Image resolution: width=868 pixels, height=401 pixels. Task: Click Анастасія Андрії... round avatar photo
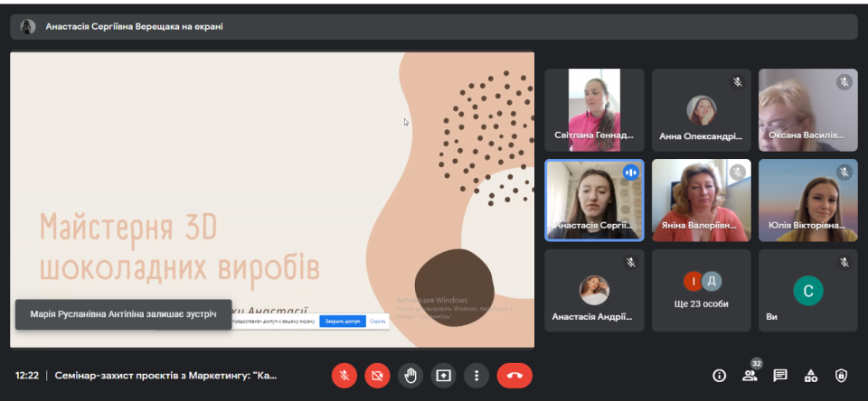click(594, 291)
